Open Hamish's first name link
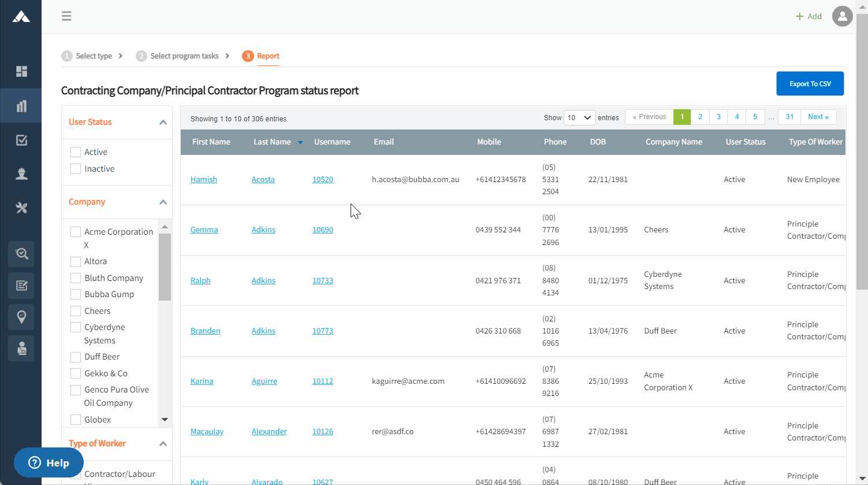868x485 pixels. (204, 180)
